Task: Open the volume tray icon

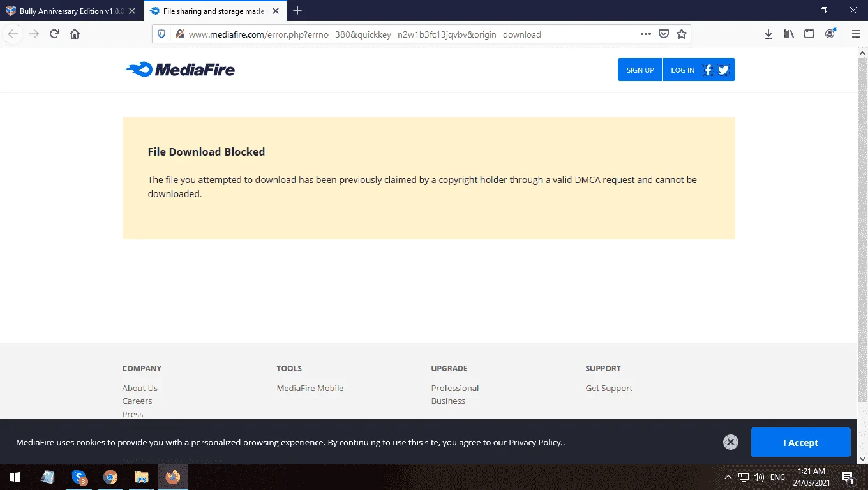Action: (x=759, y=477)
